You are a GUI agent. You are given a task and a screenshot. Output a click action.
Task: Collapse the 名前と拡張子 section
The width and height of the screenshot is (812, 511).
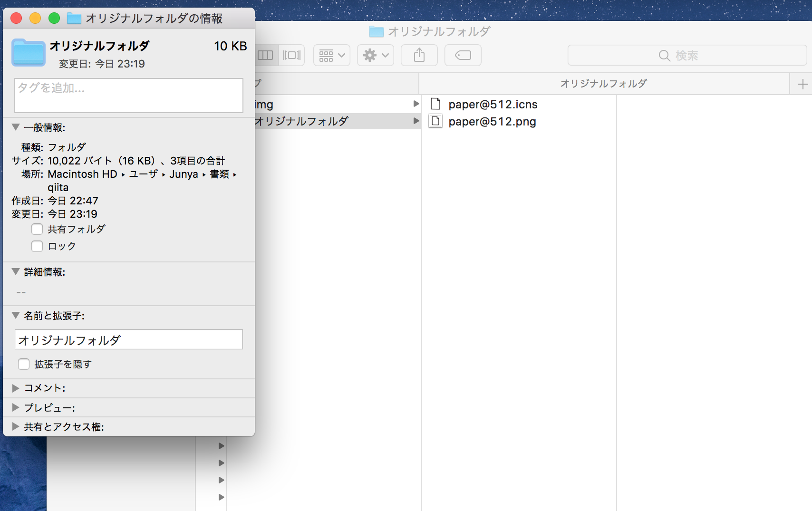tap(16, 316)
